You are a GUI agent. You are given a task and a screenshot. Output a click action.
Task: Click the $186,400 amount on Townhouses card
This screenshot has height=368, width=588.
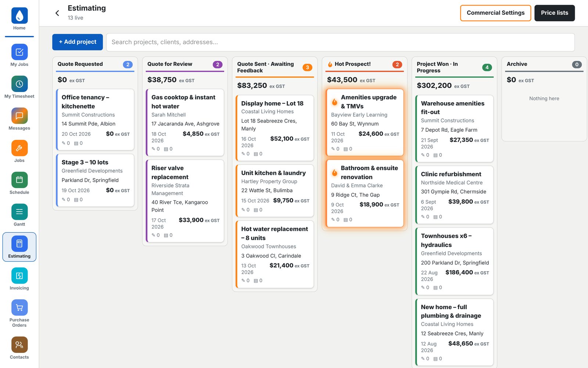pyautogui.click(x=459, y=272)
